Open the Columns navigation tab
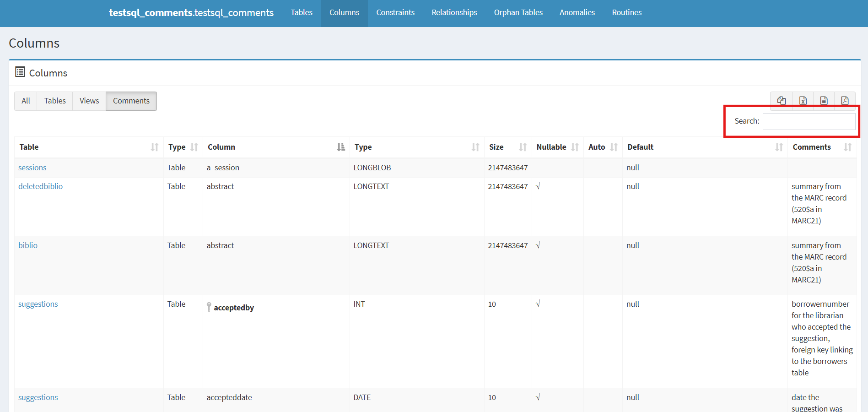 click(344, 13)
